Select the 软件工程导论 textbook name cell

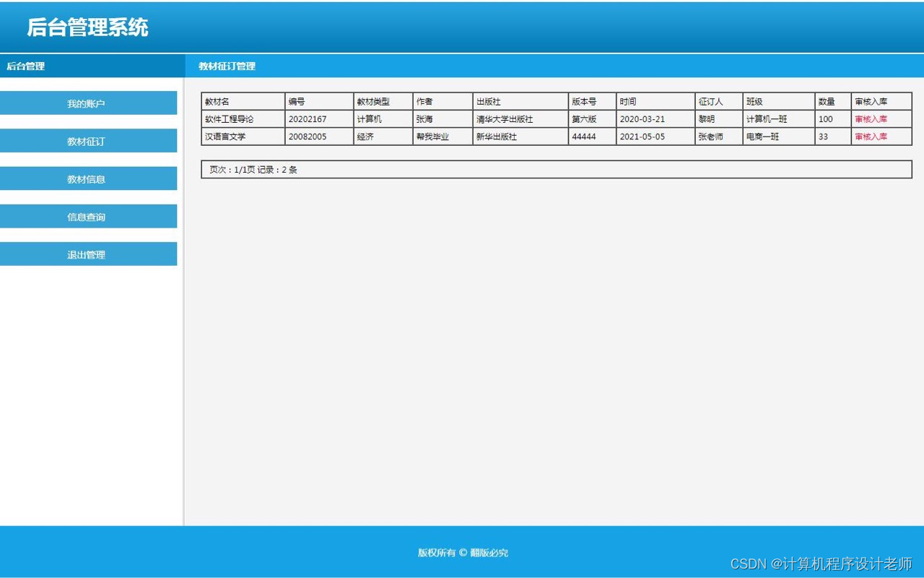coord(243,119)
